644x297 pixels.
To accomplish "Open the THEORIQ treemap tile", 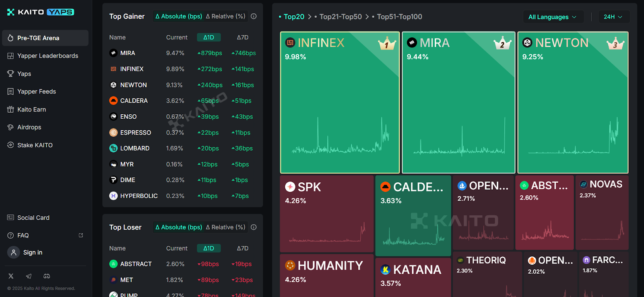I will tap(487, 274).
